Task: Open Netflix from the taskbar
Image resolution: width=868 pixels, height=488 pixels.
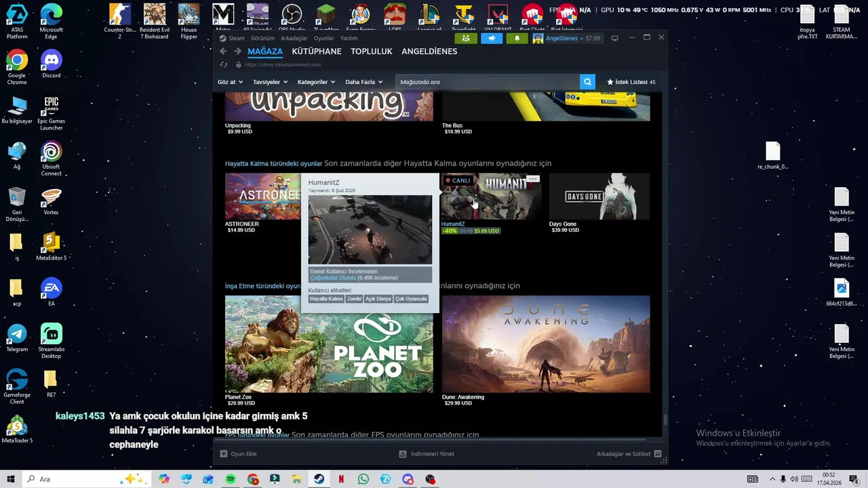Action: click(341, 479)
